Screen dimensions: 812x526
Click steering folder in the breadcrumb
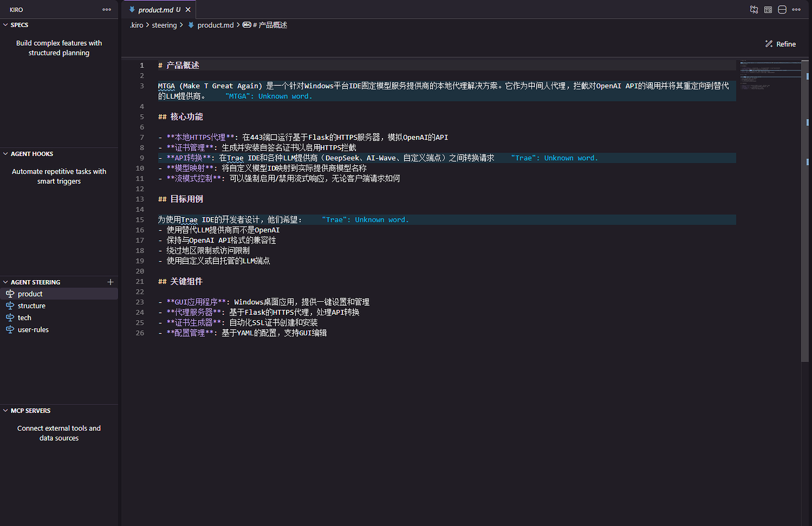(164, 25)
